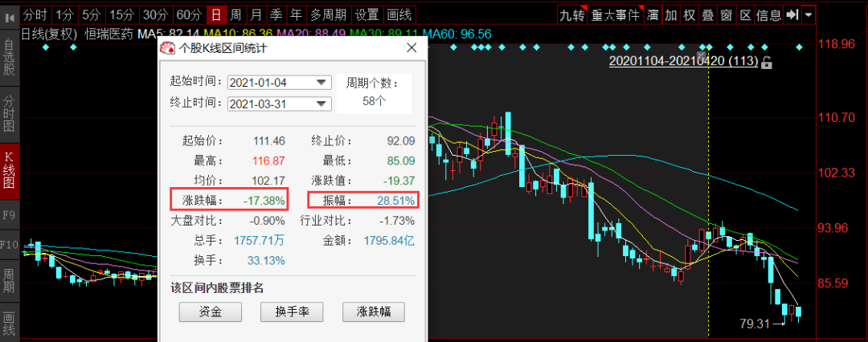Switch to the 60分 period tab

[x=190, y=14]
